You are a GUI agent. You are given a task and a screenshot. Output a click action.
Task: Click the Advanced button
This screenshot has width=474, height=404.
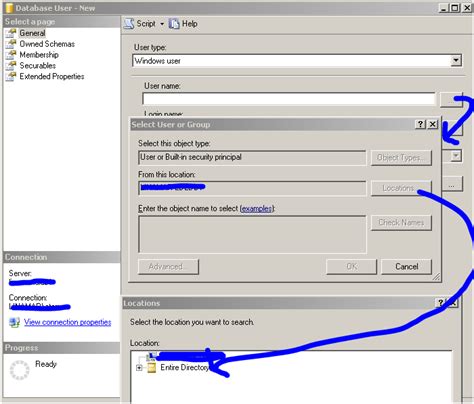point(168,267)
